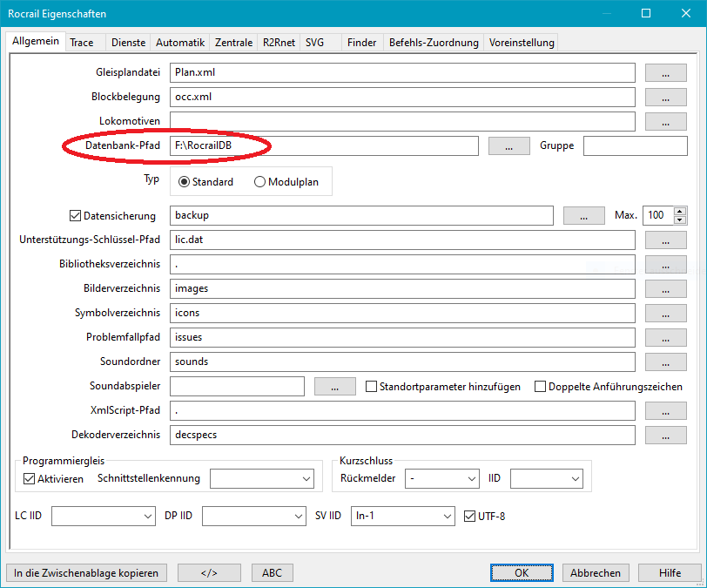This screenshot has width=707, height=588.
Task: Browse for Bilderverzeichnis images folder
Action: 665,288
